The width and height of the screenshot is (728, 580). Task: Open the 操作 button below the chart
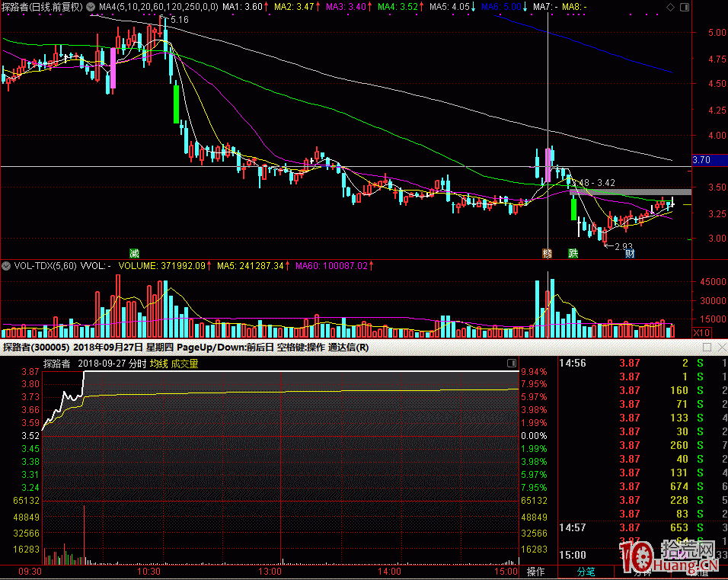coord(536,572)
